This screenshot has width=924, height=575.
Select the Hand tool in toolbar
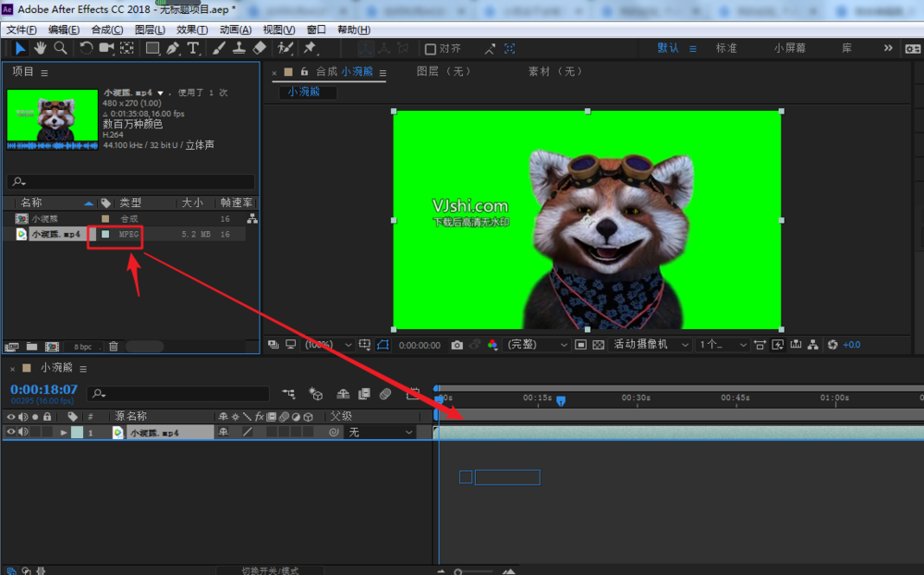click(41, 48)
